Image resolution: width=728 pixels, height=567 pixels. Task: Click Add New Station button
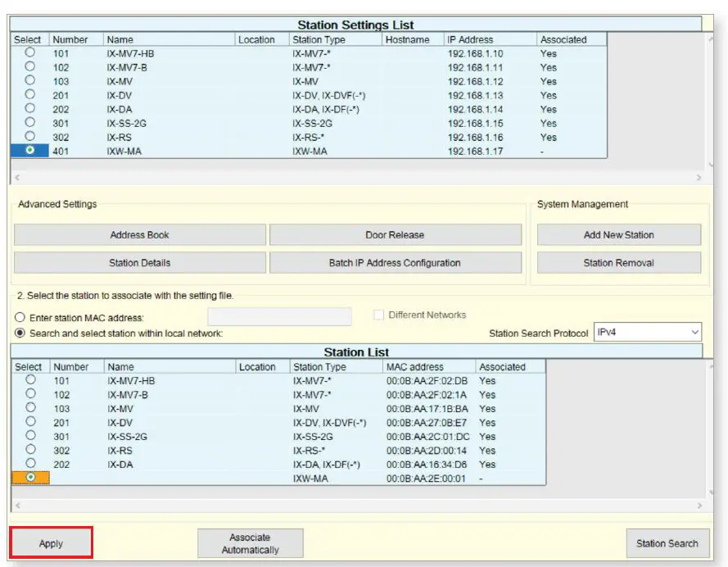coord(618,235)
